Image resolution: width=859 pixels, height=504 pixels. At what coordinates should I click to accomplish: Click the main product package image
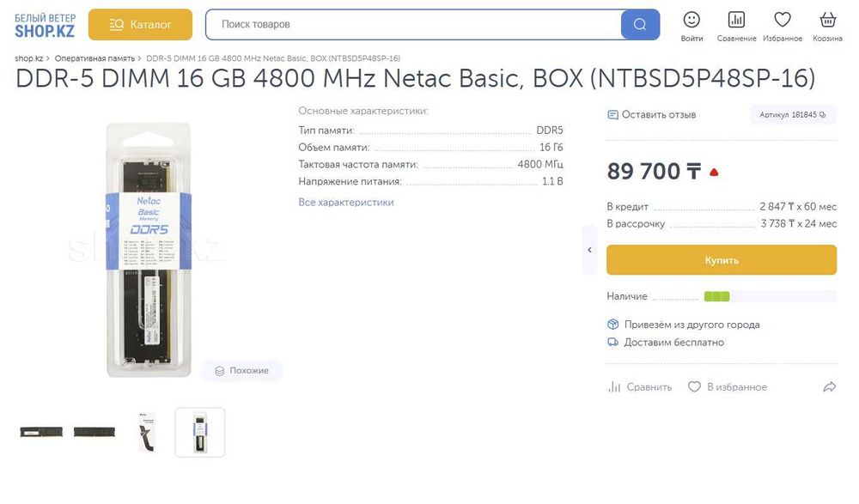tap(149, 250)
